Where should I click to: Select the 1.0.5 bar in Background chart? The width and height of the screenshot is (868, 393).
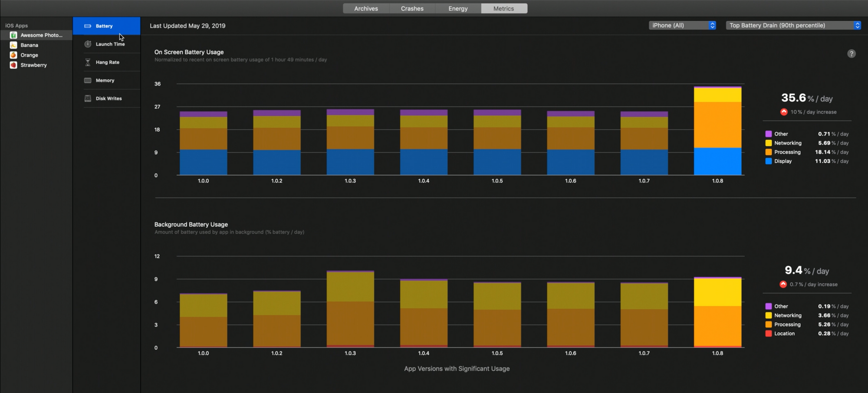[497, 315]
